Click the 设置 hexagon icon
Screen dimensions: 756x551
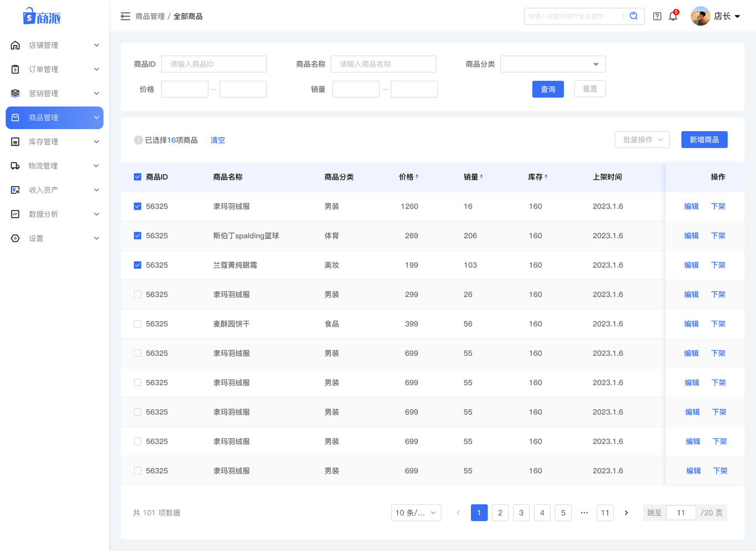click(x=15, y=238)
